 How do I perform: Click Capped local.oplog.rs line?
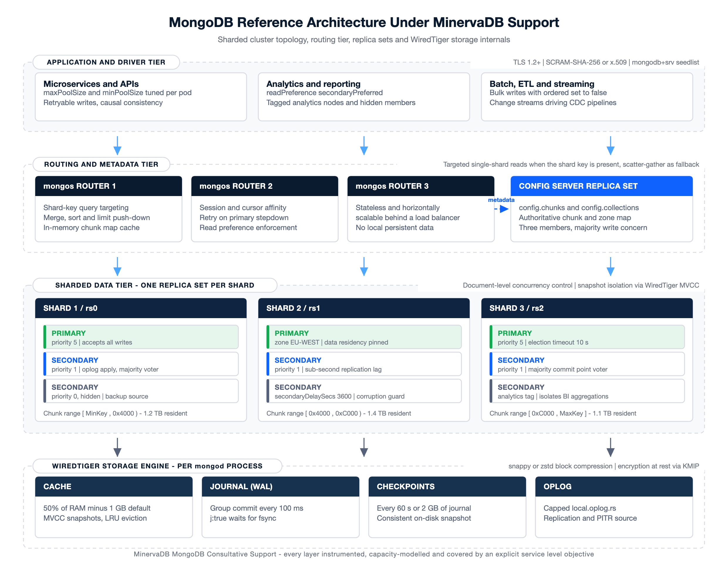[x=580, y=508]
